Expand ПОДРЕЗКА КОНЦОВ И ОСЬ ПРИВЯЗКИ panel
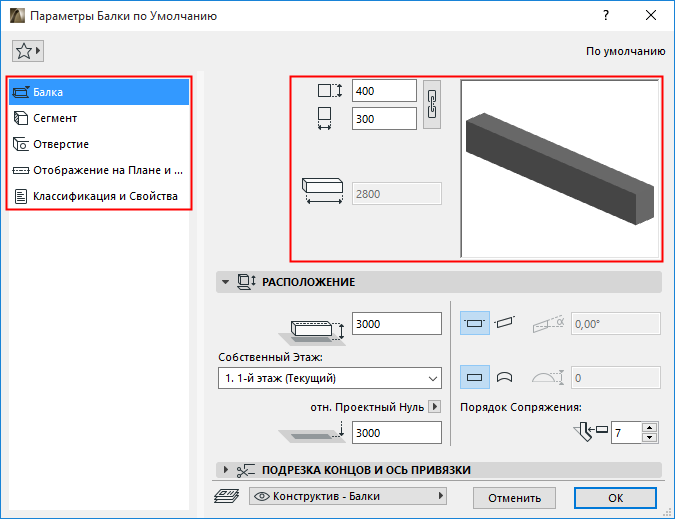Image resolution: width=675 pixels, height=519 pixels. [x=225, y=470]
